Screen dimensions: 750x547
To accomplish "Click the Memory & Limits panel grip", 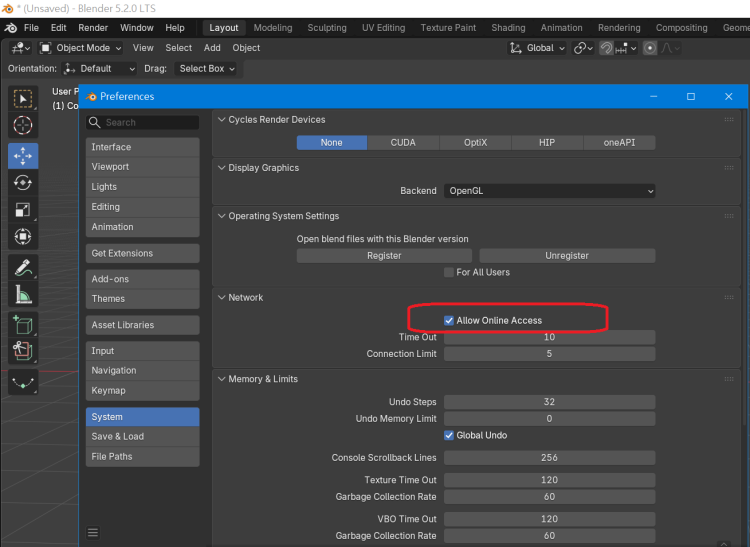I will point(728,379).
